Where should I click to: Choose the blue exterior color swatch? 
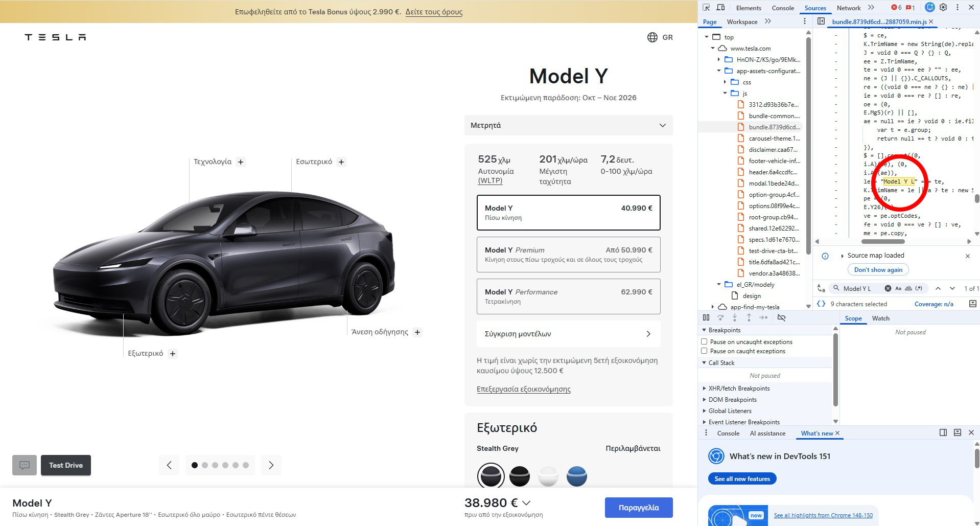click(x=577, y=476)
